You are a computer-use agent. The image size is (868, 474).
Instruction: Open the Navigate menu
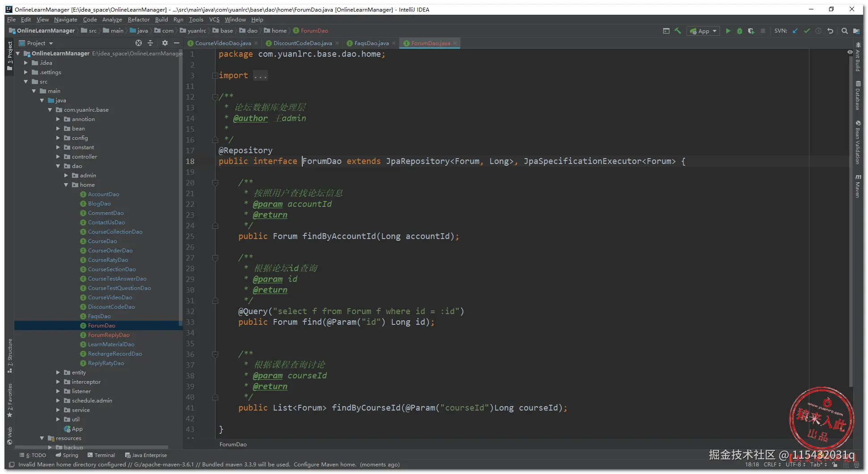tap(66, 20)
